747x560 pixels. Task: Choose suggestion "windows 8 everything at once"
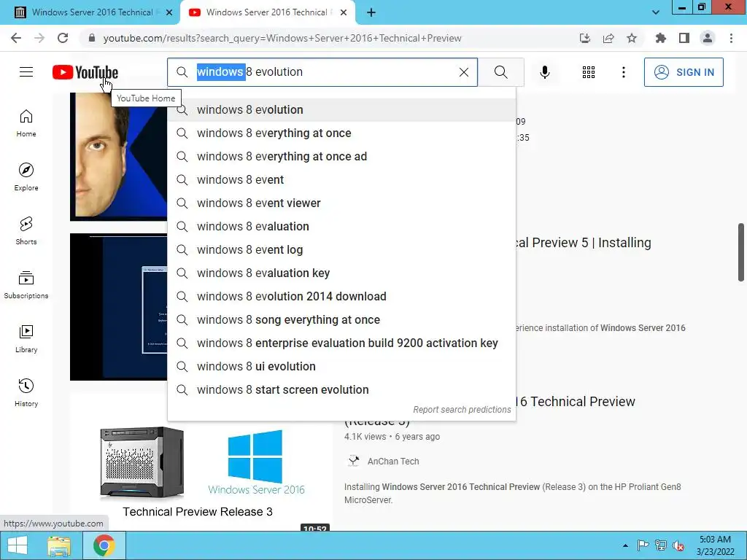pyautogui.click(x=341, y=133)
